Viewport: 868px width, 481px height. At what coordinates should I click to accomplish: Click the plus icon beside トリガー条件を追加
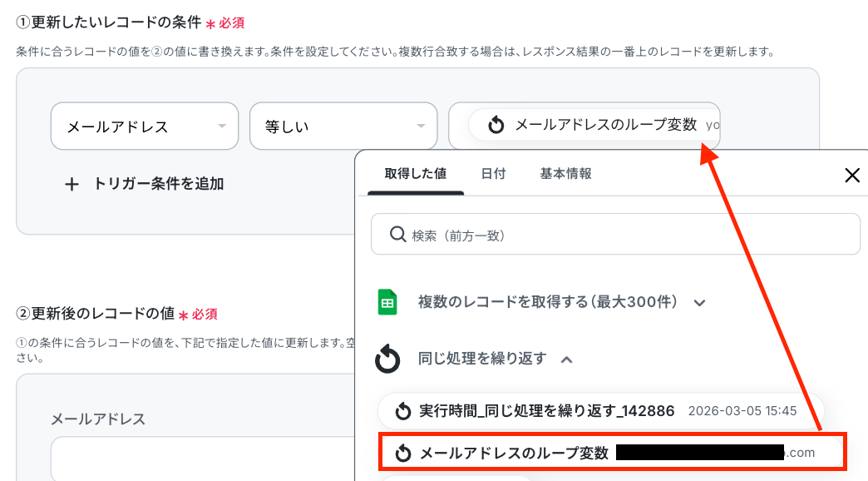(x=72, y=185)
